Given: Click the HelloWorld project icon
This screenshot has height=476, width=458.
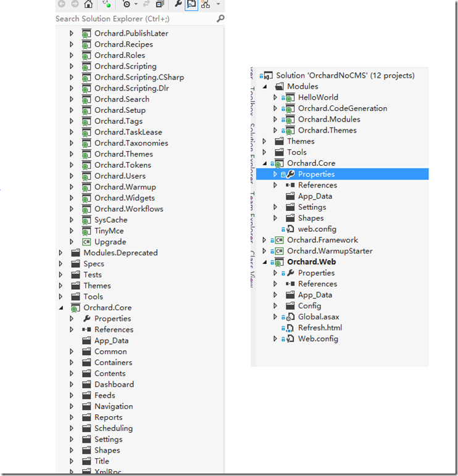Looking at the screenshot, I should [x=290, y=97].
